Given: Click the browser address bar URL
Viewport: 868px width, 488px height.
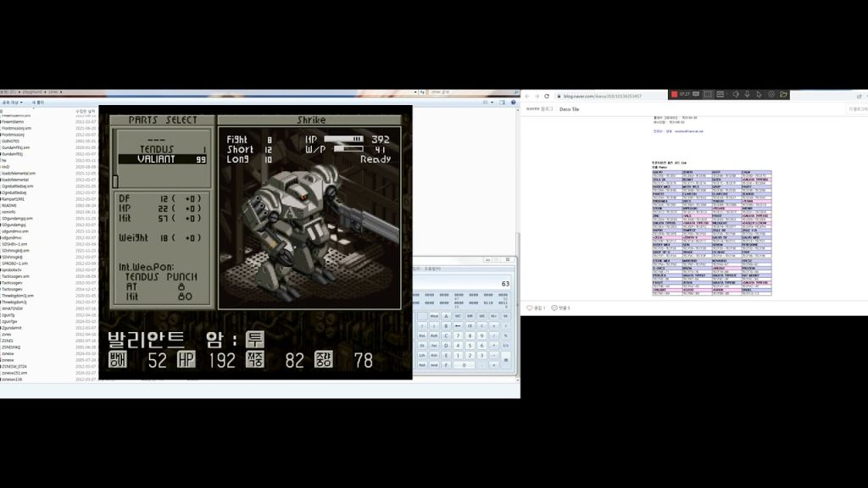Looking at the screenshot, I should tap(602, 96).
